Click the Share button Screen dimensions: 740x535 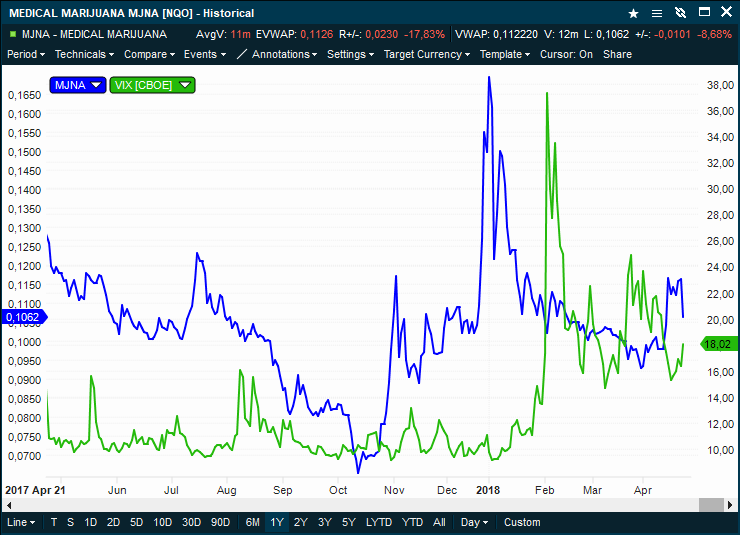point(617,54)
